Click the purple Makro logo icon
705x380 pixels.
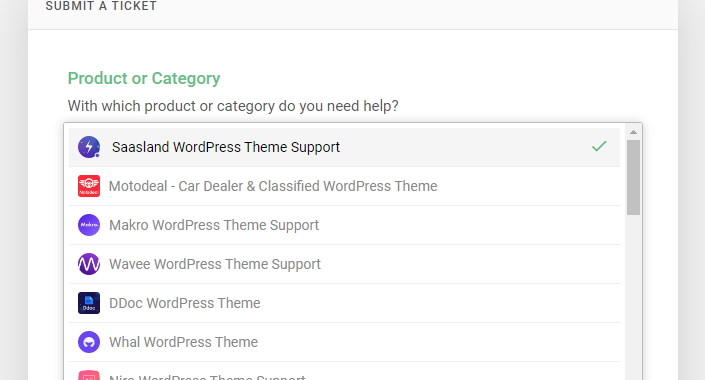89,225
